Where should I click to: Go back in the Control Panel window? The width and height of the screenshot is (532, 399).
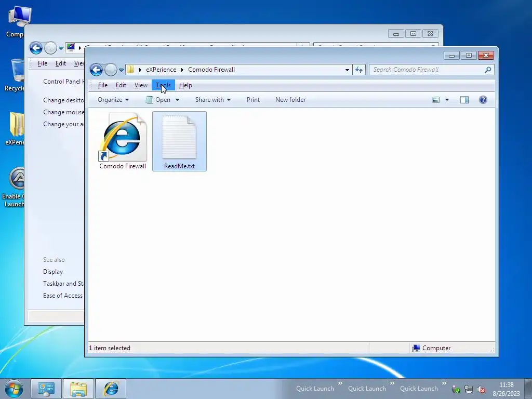(36, 48)
